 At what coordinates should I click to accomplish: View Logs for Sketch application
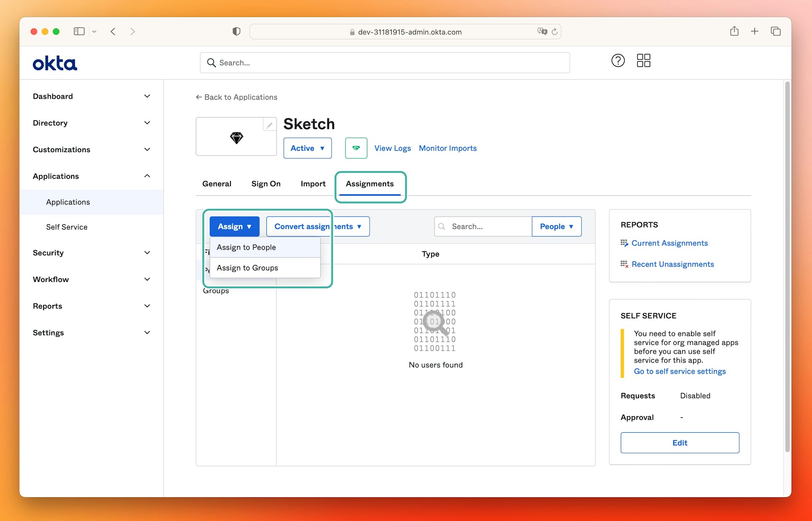[x=392, y=148]
